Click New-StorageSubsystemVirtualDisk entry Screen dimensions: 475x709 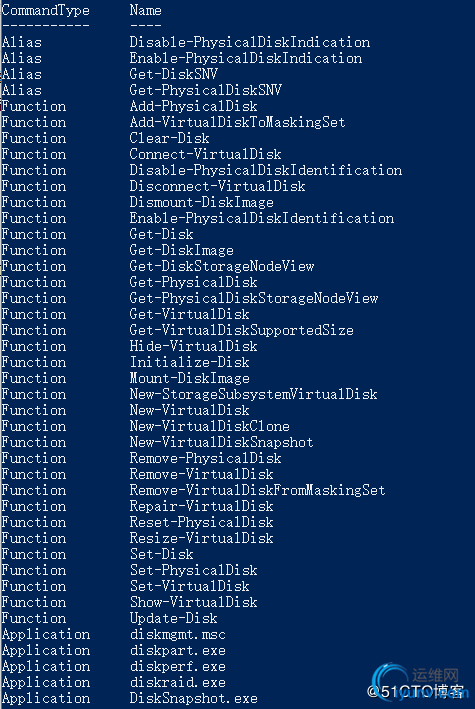(253, 394)
